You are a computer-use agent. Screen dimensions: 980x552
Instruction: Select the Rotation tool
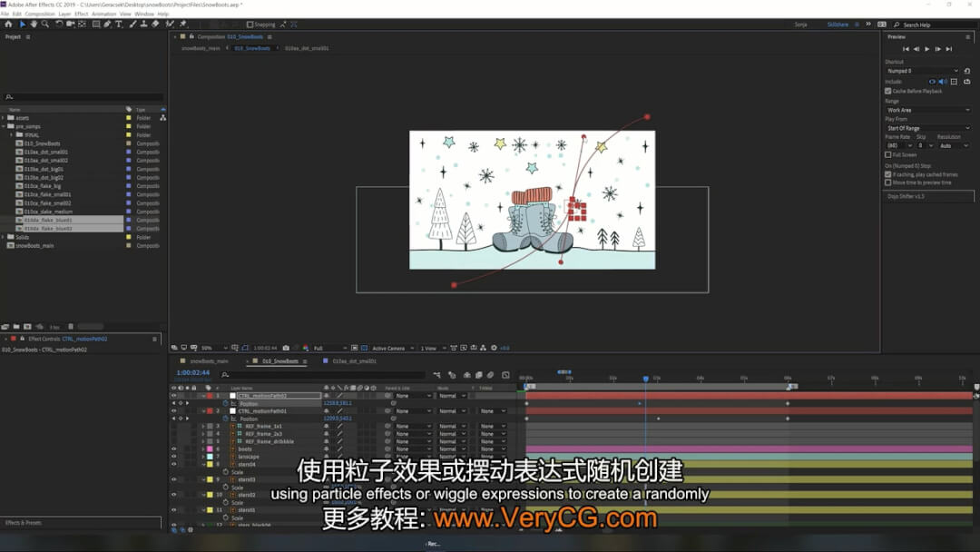[x=59, y=25]
